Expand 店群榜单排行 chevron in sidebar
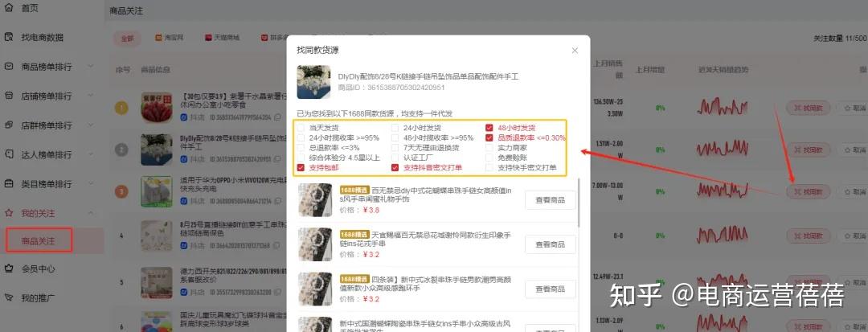Viewport: 868px width, 332px height. coord(91,125)
